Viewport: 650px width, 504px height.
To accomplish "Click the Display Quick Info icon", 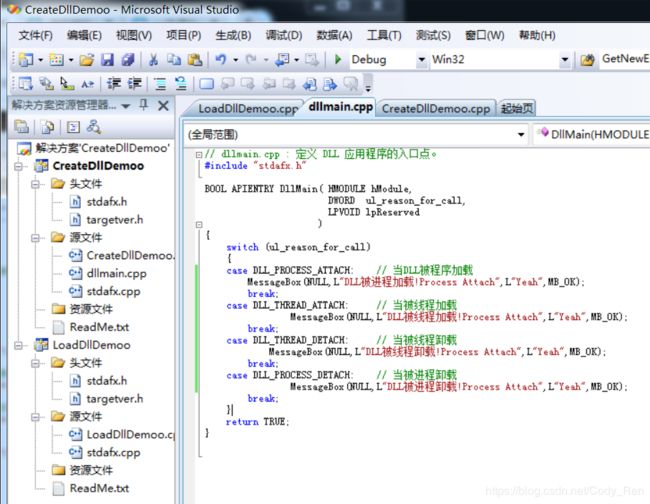I will click(67, 84).
